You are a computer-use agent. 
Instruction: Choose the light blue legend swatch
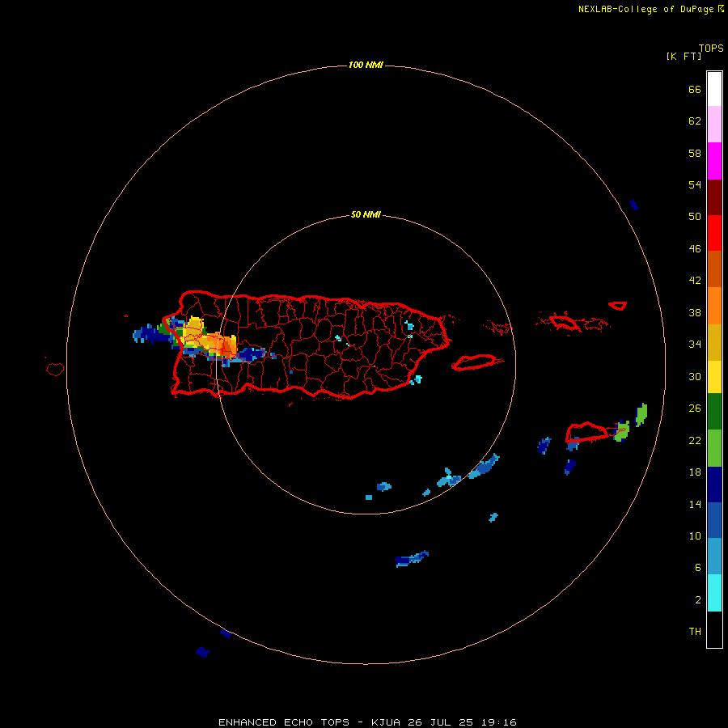714,557
